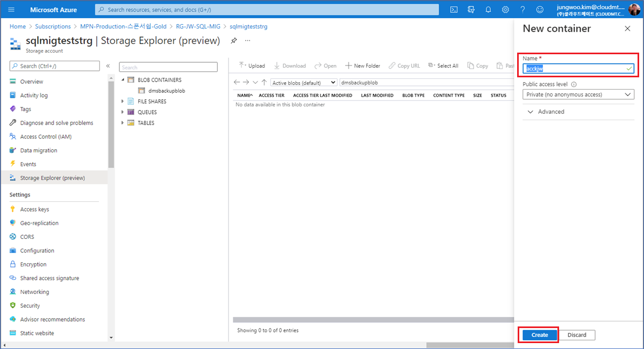Click the Discard button
The height and width of the screenshot is (349, 644).
[x=577, y=335]
